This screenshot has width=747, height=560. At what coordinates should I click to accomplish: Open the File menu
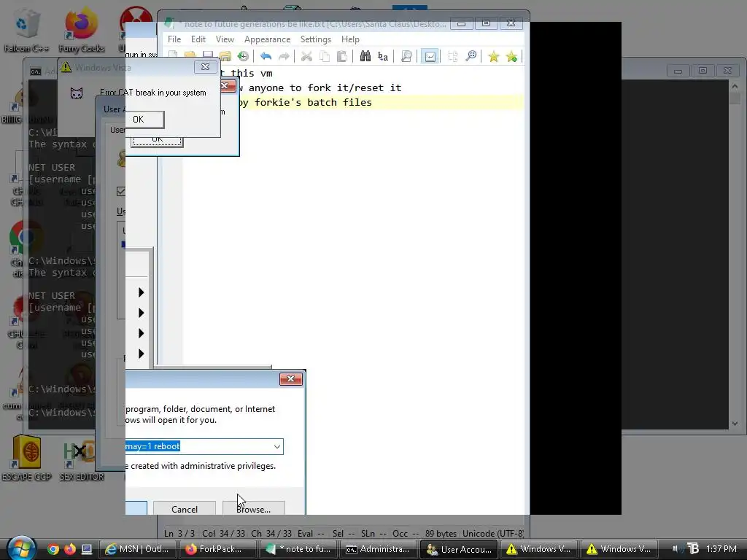coord(174,39)
